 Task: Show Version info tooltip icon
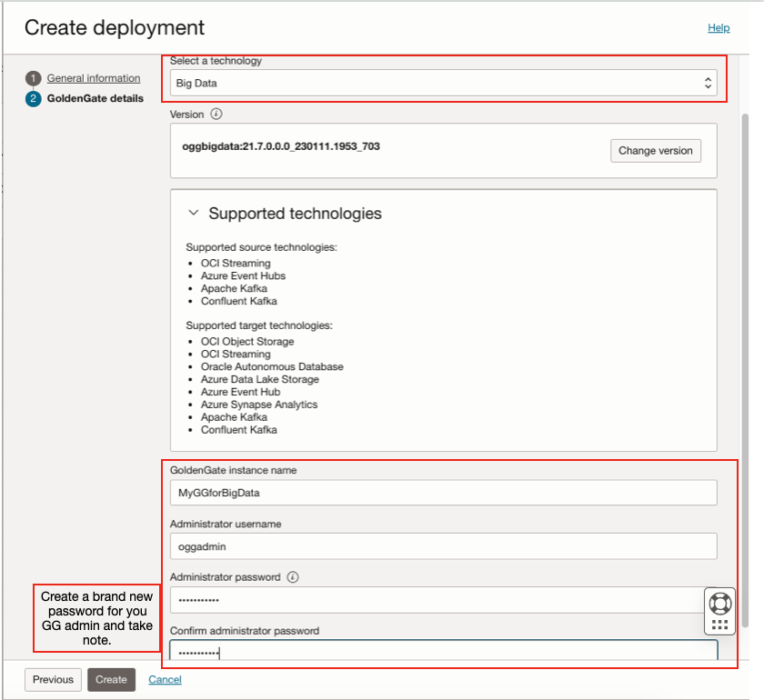[216, 114]
